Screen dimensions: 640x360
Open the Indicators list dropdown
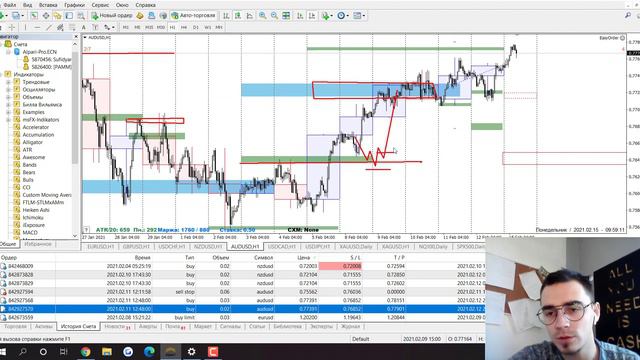[x=327, y=16]
